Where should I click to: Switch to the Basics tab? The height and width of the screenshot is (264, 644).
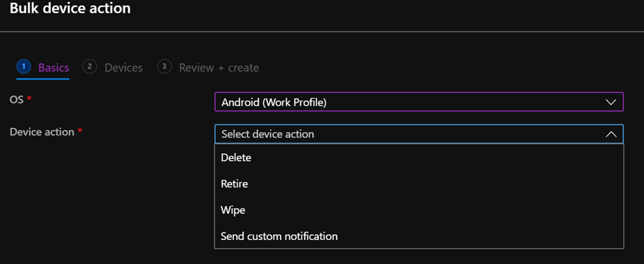coord(53,67)
